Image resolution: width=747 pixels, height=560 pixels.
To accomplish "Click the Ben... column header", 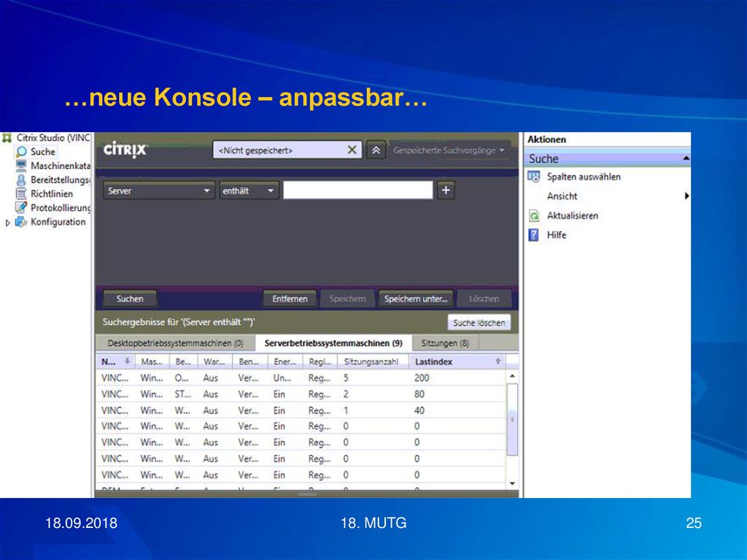I will pyautogui.click(x=249, y=362).
